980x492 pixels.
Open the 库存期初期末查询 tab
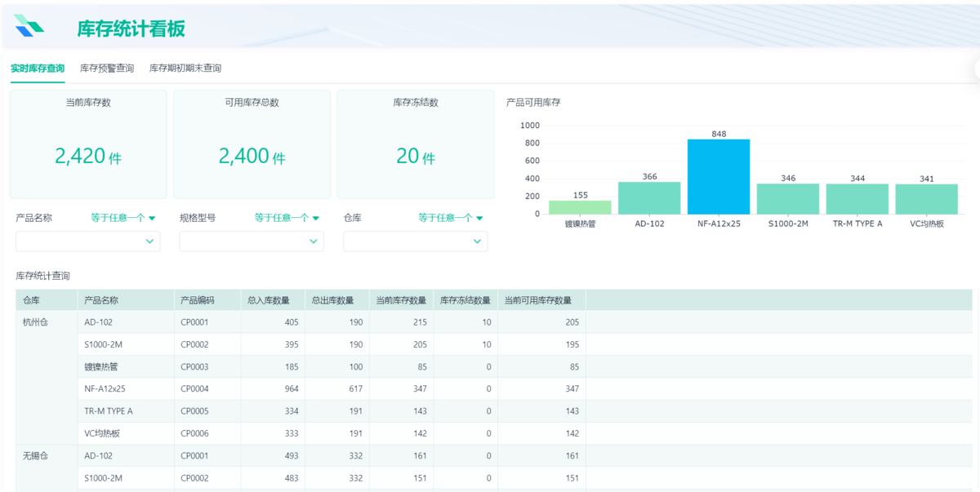[x=185, y=69]
